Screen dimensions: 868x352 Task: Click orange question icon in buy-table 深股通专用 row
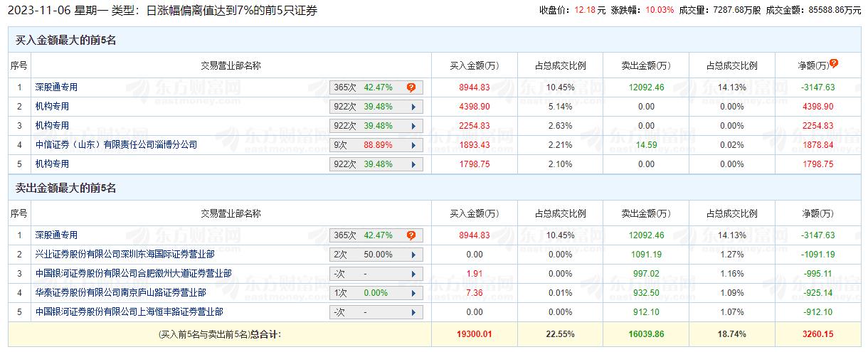[411, 87]
